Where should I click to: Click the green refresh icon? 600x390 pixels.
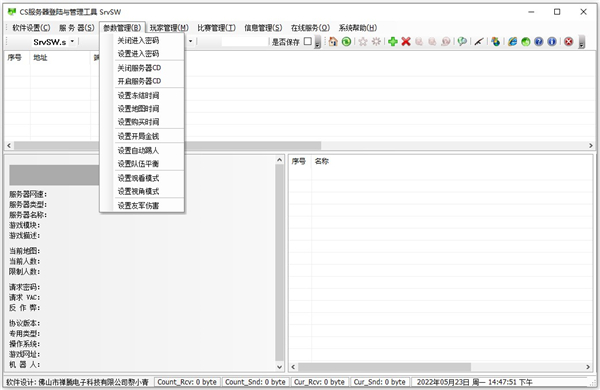tap(346, 41)
